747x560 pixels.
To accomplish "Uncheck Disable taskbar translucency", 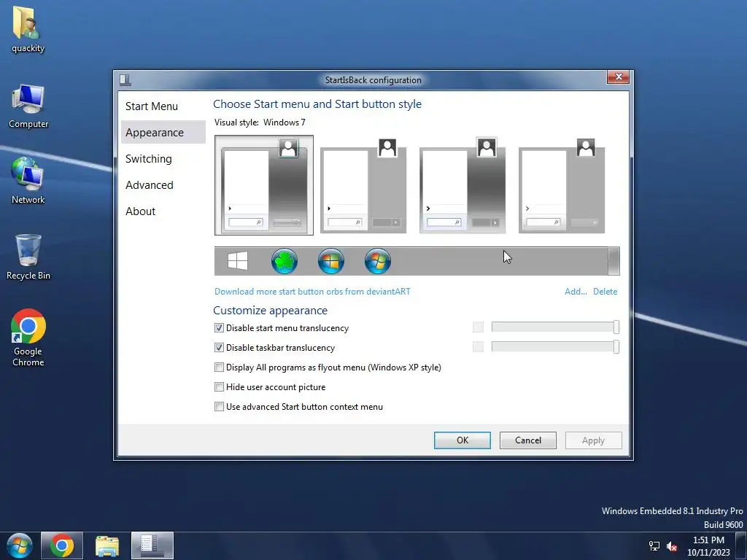I will pyautogui.click(x=219, y=348).
